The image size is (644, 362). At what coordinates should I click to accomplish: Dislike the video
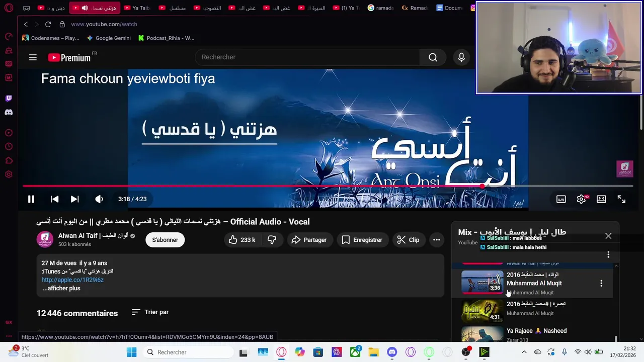click(272, 240)
